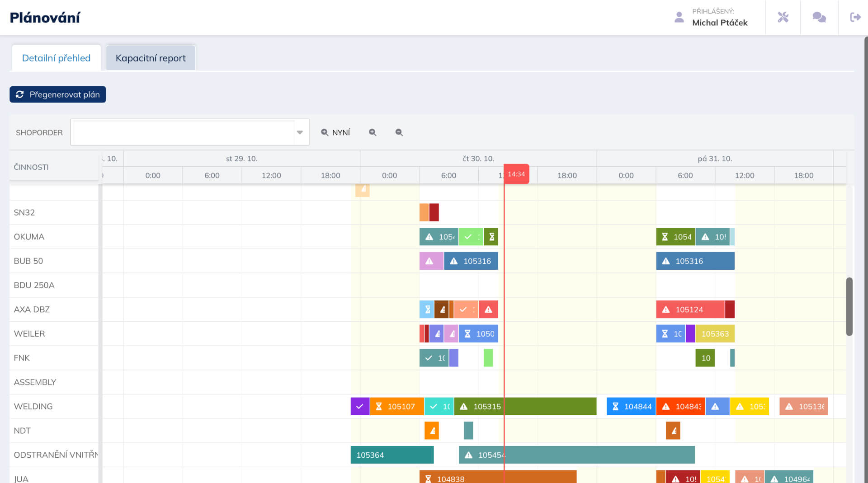Select WELDING task 104844 blue bar
Image resolution: width=868 pixels, height=483 pixels.
pyautogui.click(x=631, y=406)
